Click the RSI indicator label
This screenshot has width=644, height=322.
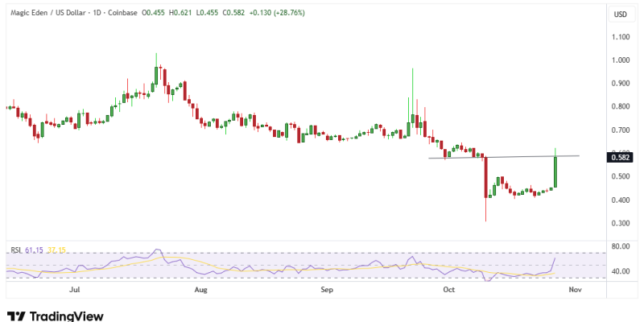point(15,250)
